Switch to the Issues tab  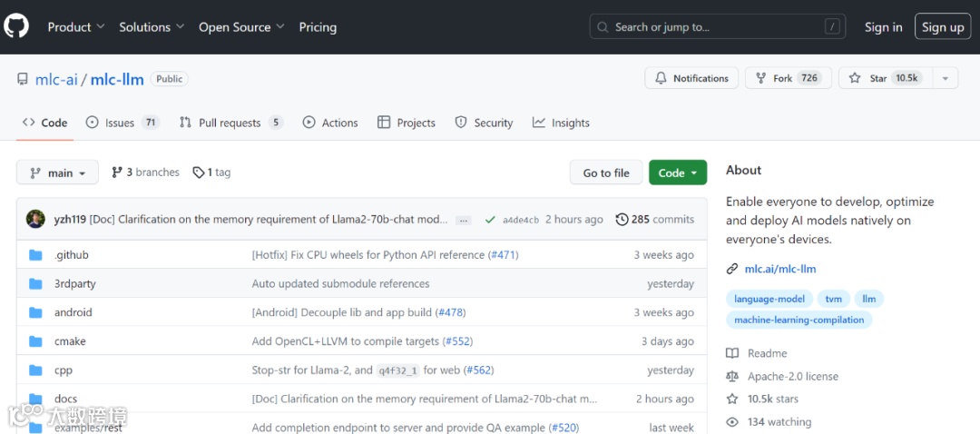point(122,123)
